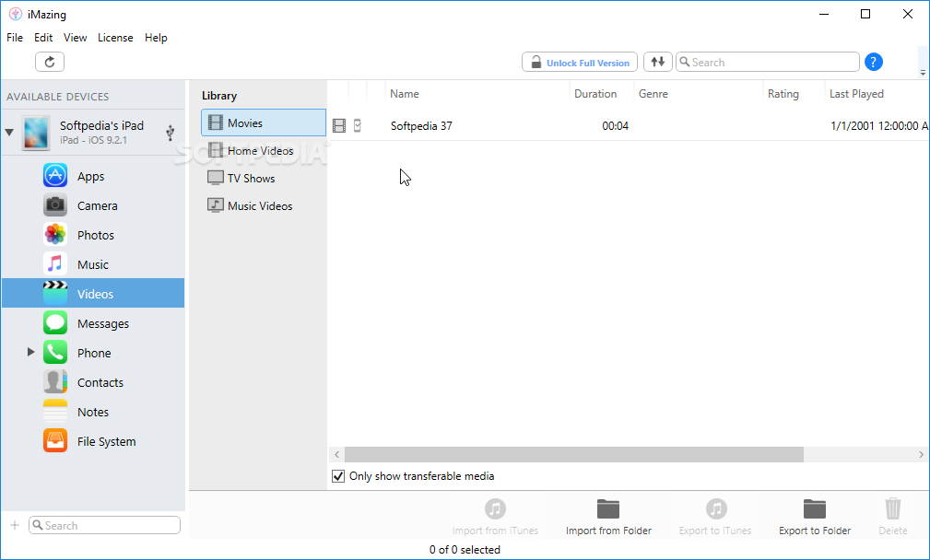This screenshot has width=930, height=560.
Task: Click the 00:04 duration cell
Action: coord(615,125)
